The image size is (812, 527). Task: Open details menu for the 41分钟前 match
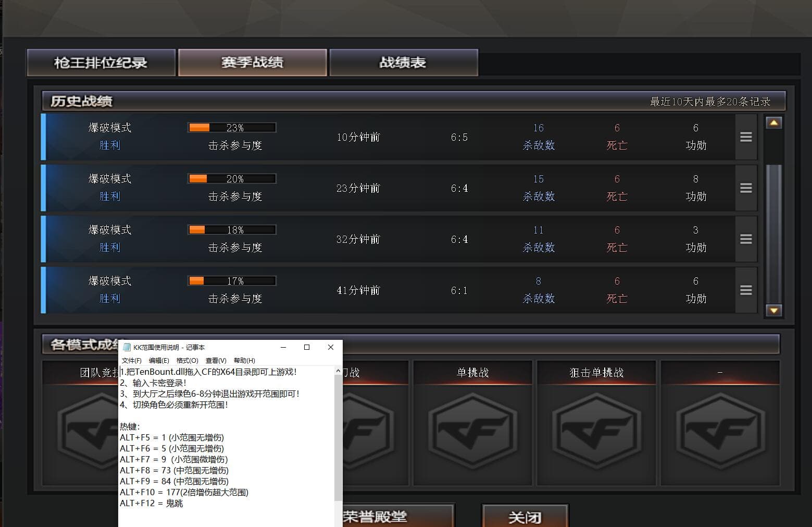pyautogui.click(x=746, y=290)
